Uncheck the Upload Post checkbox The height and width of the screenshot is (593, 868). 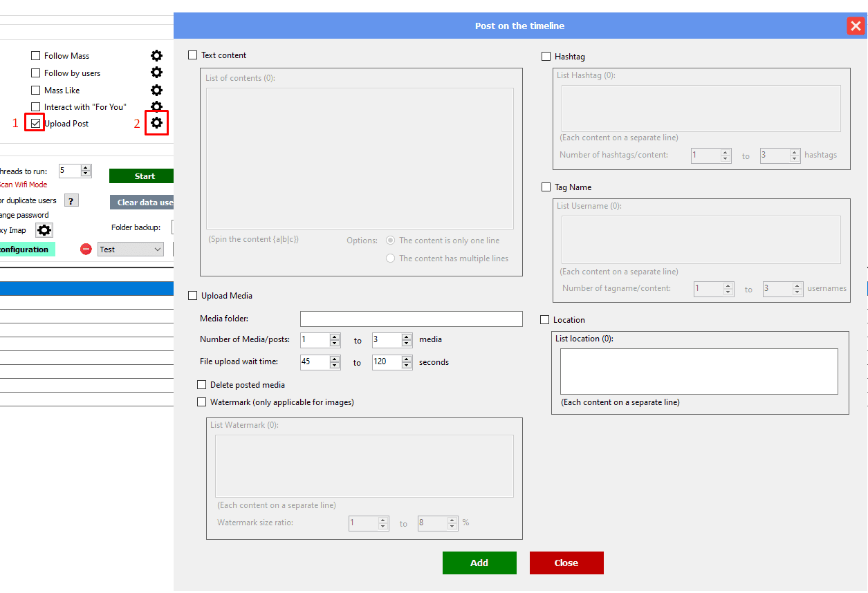coord(35,123)
